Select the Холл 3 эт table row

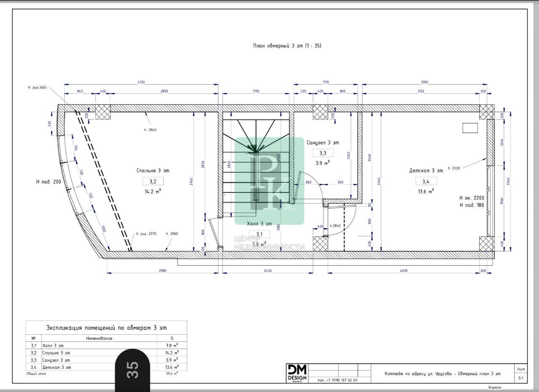106,345
